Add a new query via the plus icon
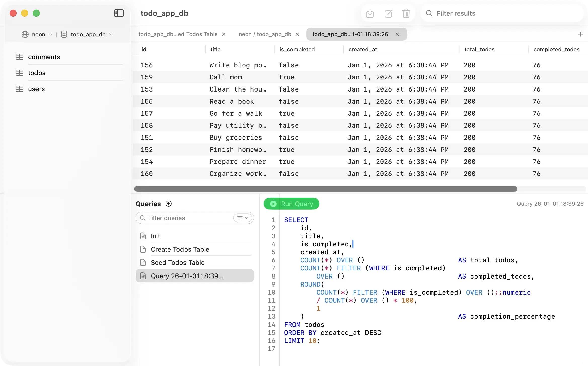The image size is (588, 366). pyautogui.click(x=168, y=204)
